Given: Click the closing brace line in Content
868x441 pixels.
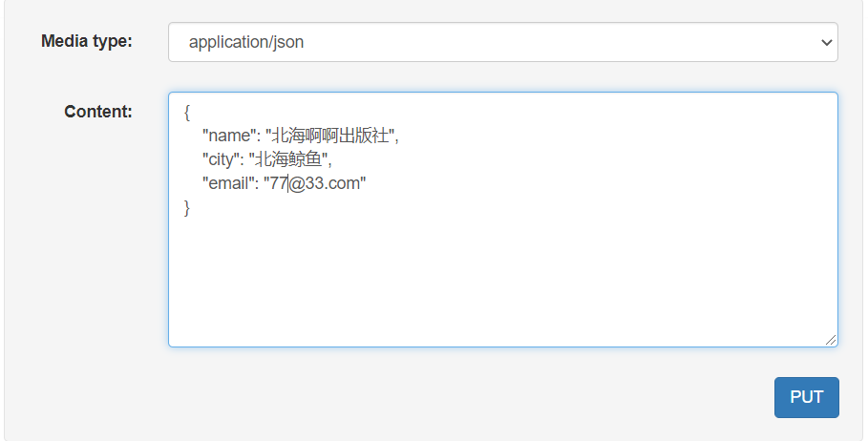Looking at the screenshot, I should (187, 207).
